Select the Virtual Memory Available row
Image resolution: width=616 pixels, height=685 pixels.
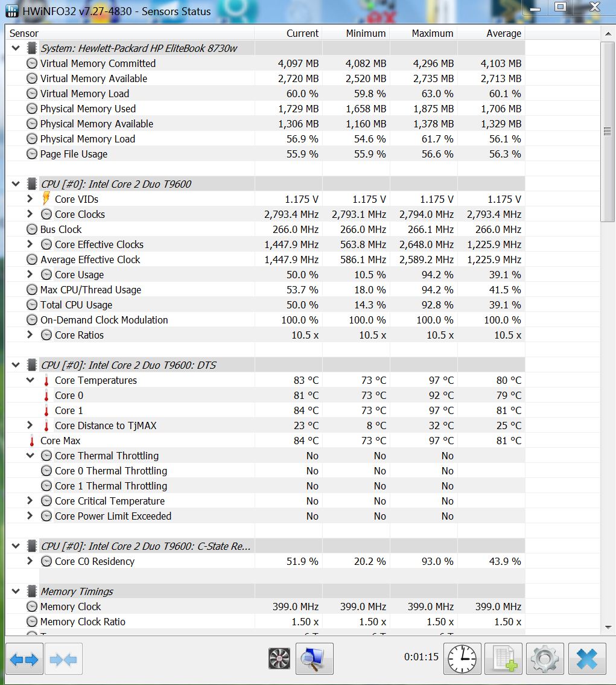click(x=265, y=78)
